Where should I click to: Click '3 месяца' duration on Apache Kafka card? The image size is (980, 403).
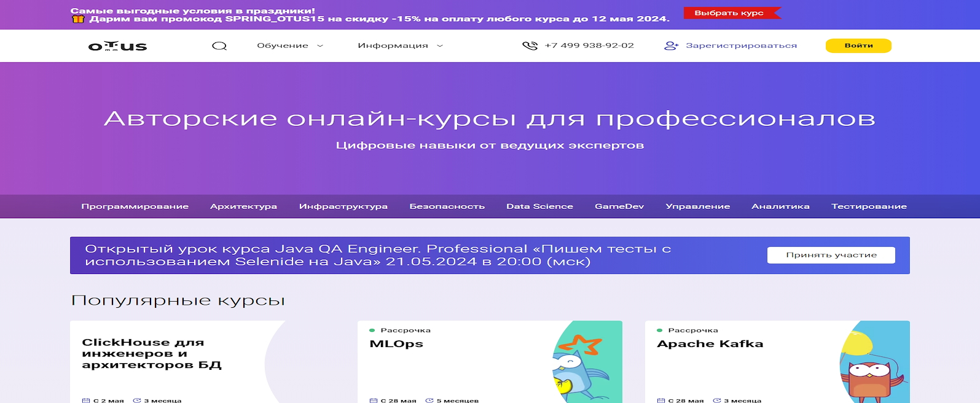(x=743, y=401)
